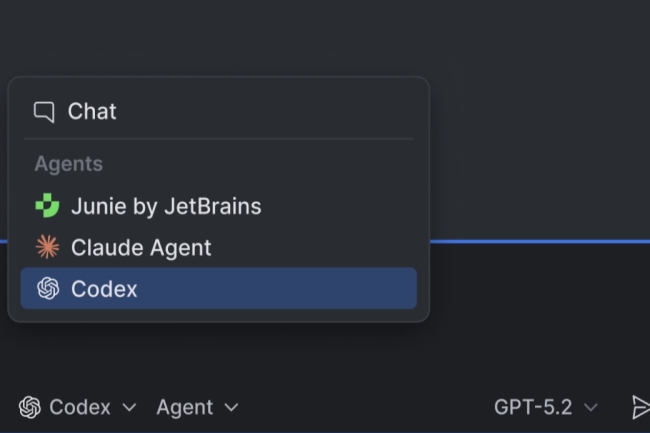Open the chevron beside Agent mode

[x=231, y=407]
